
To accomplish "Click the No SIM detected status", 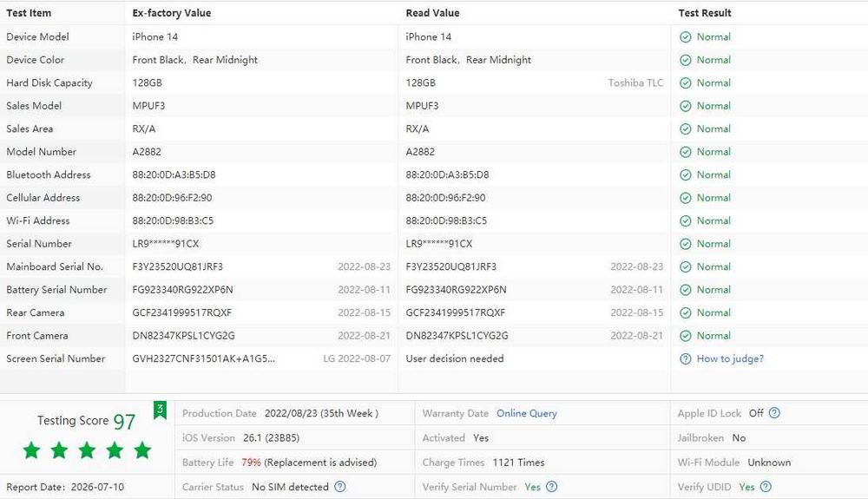I will click(x=290, y=487).
